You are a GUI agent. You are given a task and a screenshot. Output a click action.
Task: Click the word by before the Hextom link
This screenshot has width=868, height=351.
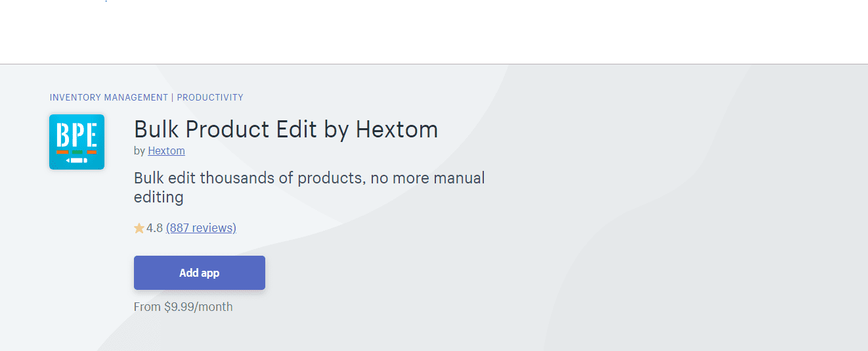click(139, 151)
